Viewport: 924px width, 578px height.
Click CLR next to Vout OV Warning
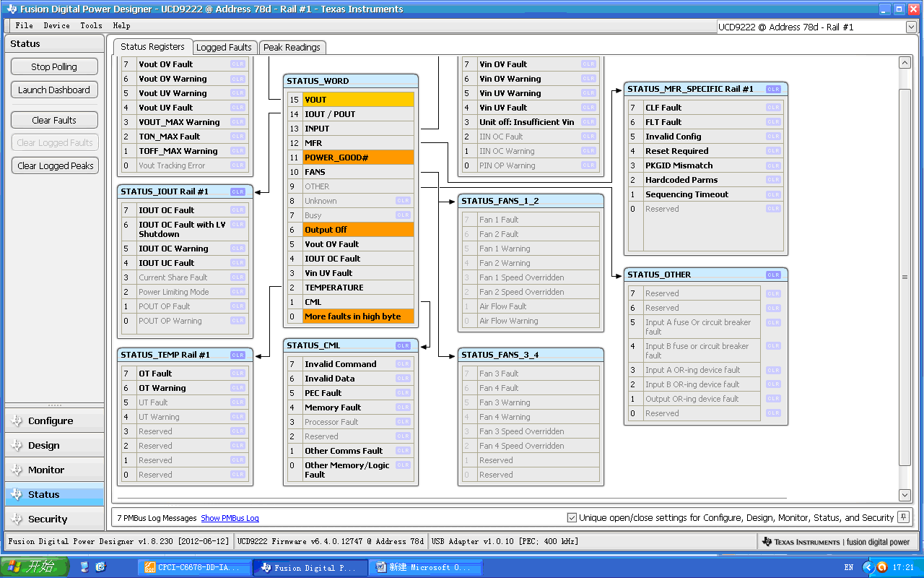click(237, 79)
